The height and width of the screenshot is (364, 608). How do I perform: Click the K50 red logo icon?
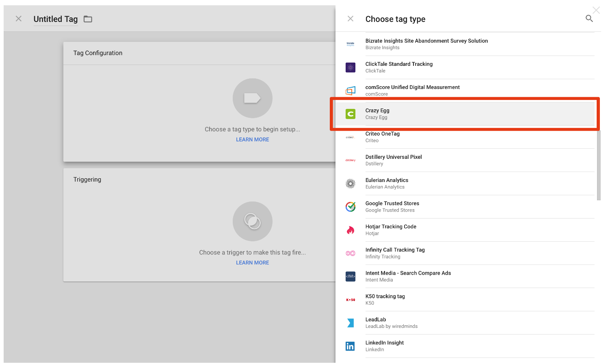[x=351, y=300]
